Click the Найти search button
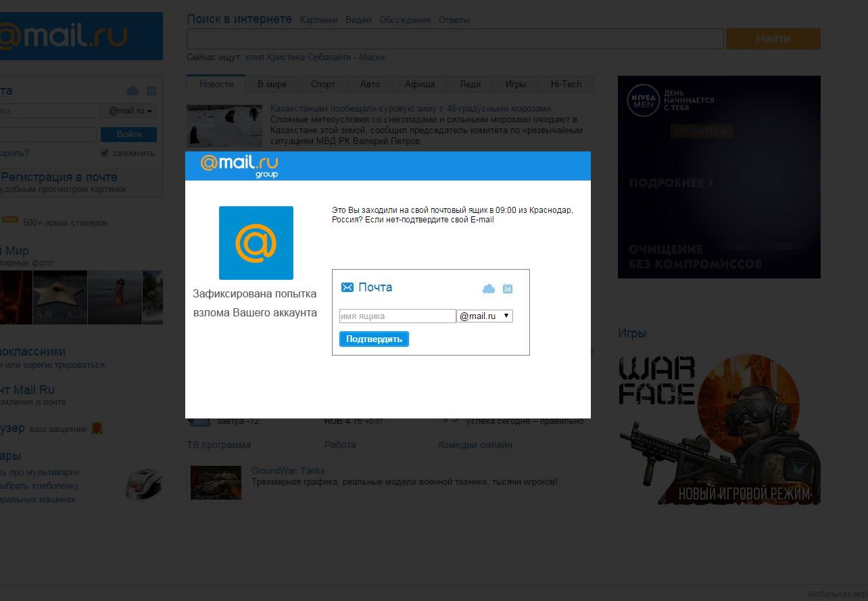The height and width of the screenshot is (601, 868). click(x=773, y=39)
